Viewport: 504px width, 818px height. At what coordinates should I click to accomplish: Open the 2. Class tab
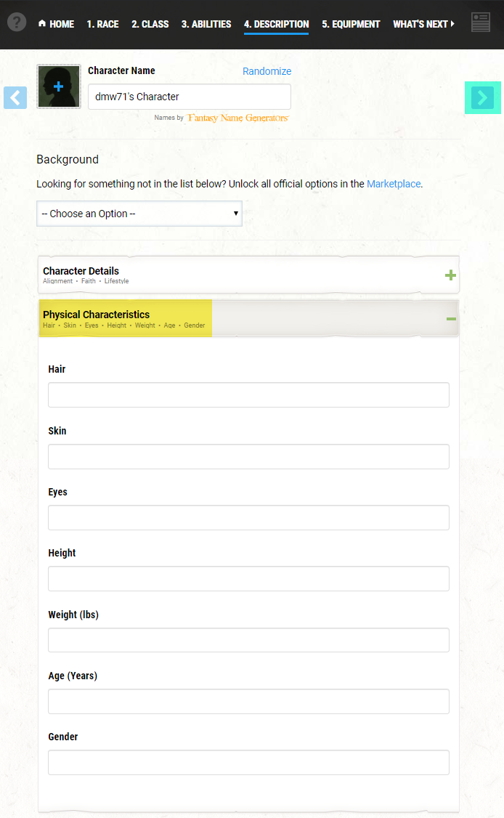coord(150,24)
